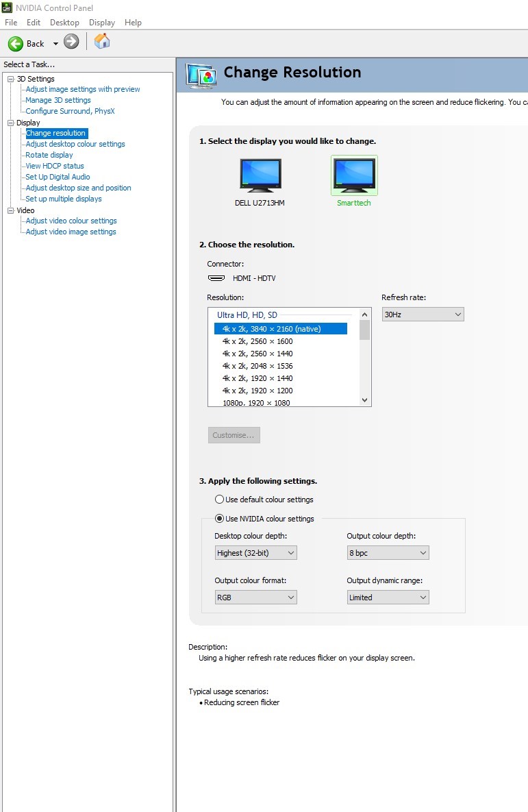Select Use default colour settings radio

point(219,500)
